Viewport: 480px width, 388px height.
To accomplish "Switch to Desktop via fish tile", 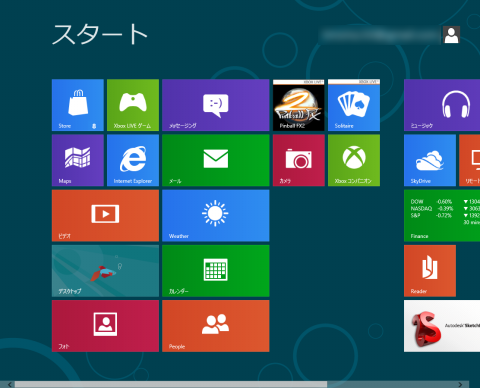I will point(105,271).
